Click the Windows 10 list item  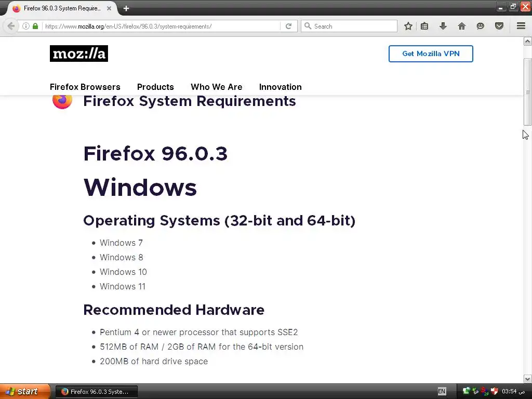[x=123, y=272]
